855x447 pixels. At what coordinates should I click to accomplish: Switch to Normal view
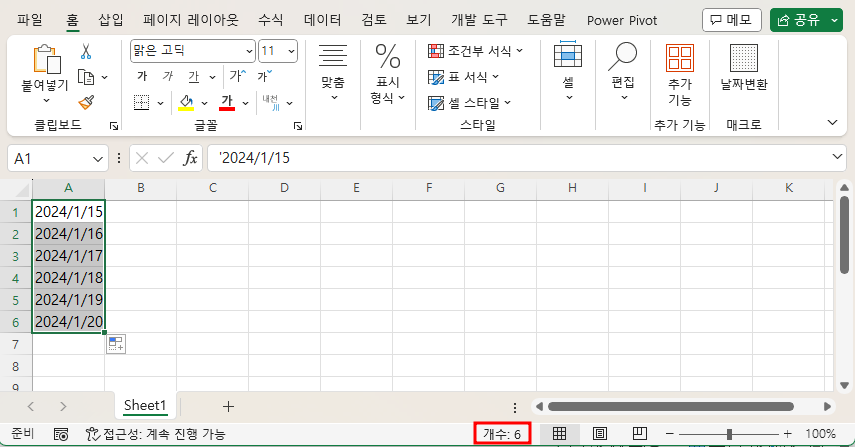click(559, 434)
